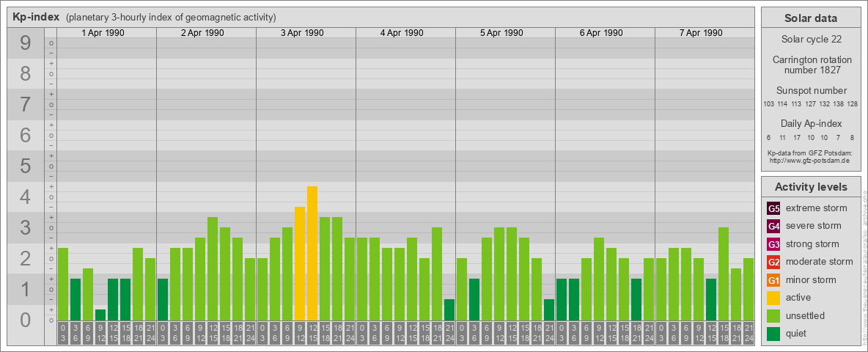Open the gfz-potsdam.de link

(810, 160)
